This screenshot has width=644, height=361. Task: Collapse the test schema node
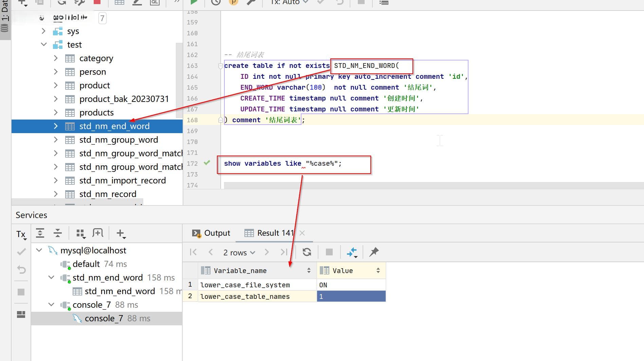click(x=43, y=44)
